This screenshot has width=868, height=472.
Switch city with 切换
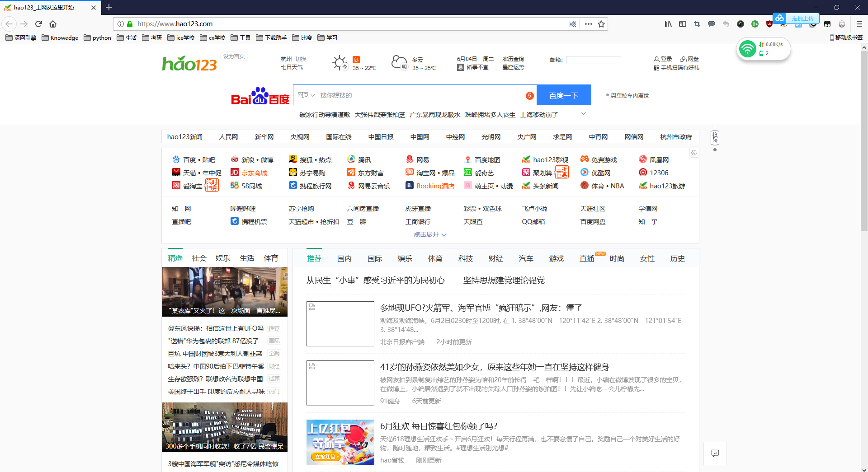[301, 59]
